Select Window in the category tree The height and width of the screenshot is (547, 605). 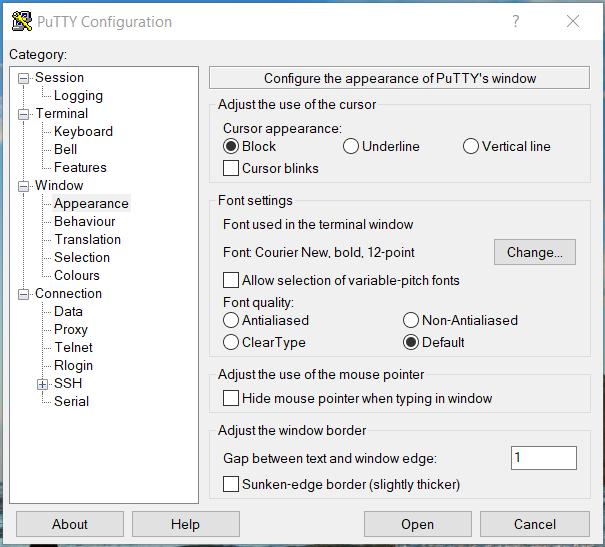point(59,186)
